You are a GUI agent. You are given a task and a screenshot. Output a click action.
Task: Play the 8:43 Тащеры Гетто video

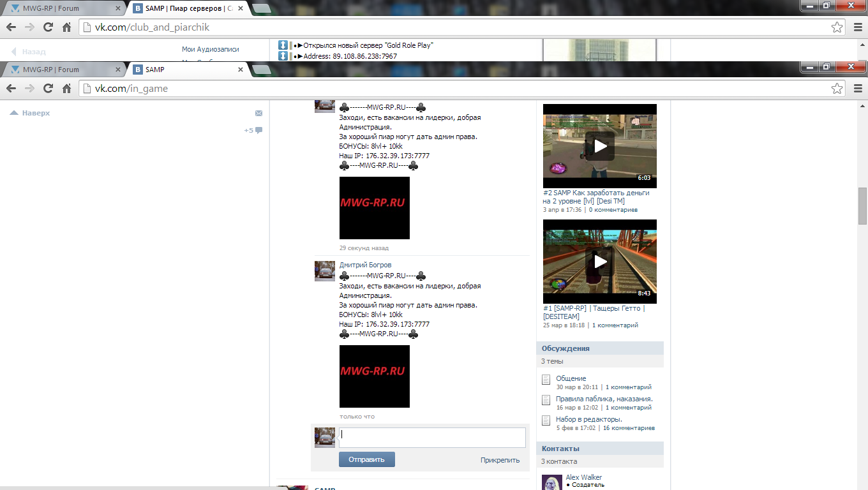coord(599,262)
